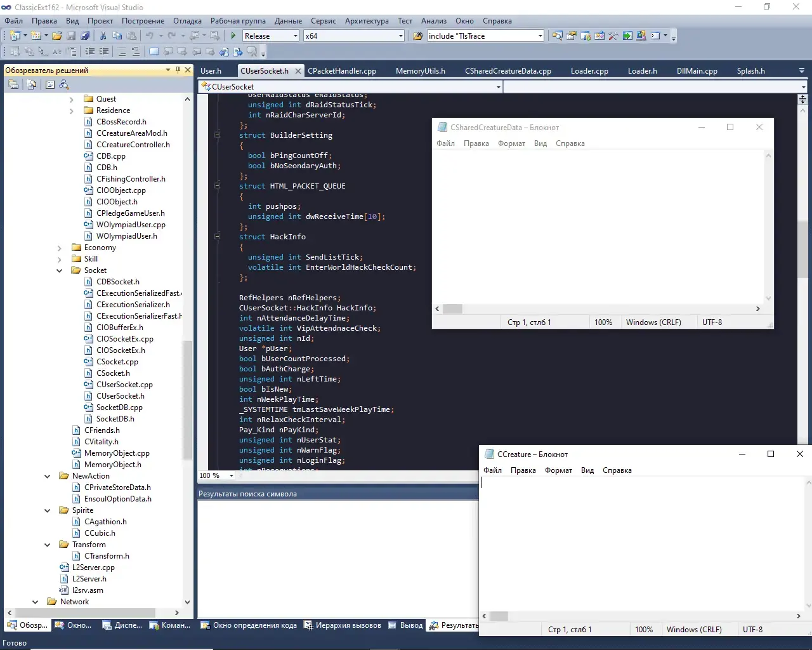Click the New Project toolbar icon
812x650 pixels.
point(15,36)
